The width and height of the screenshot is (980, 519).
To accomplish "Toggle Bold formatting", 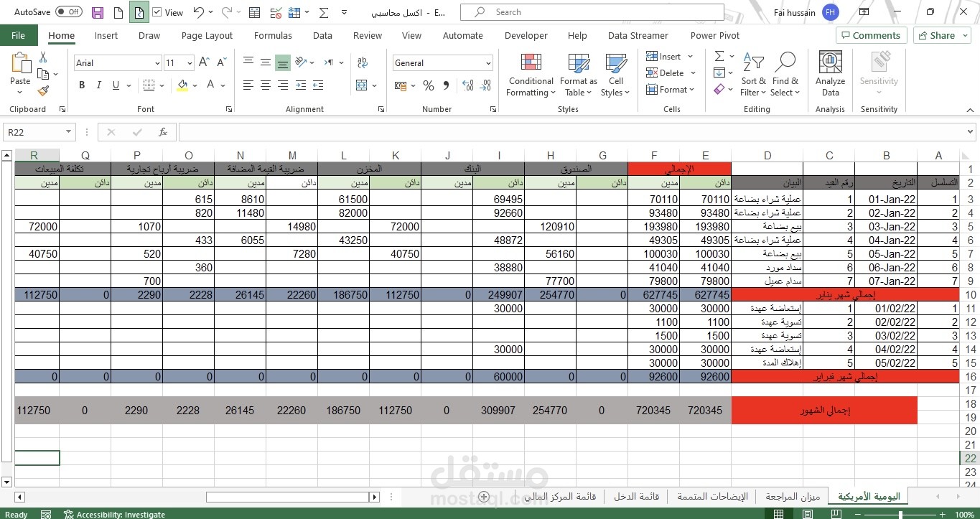I will click(x=82, y=85).
